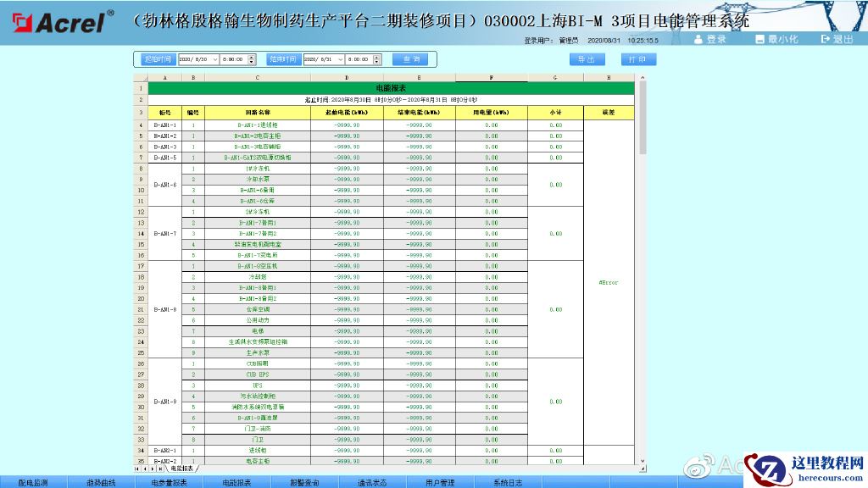Open the 用户管理 bottom menu
868x488 pixels.
[x=440, y=482]
